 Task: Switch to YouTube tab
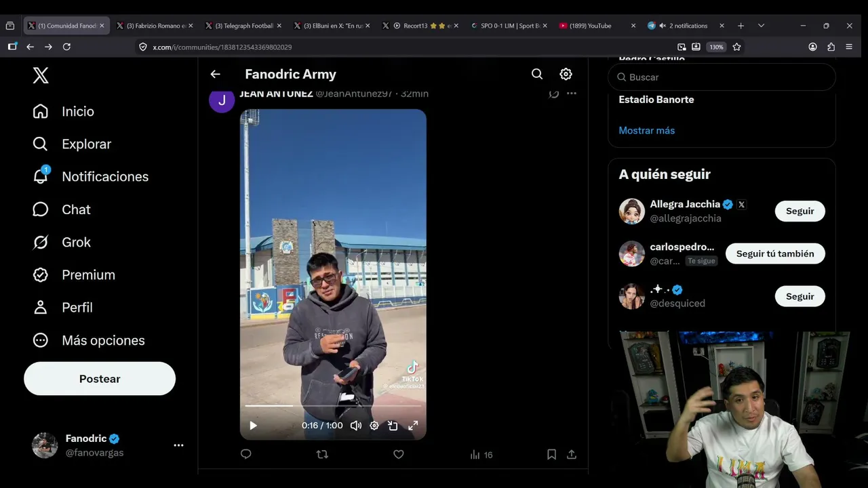pos(597,26)
